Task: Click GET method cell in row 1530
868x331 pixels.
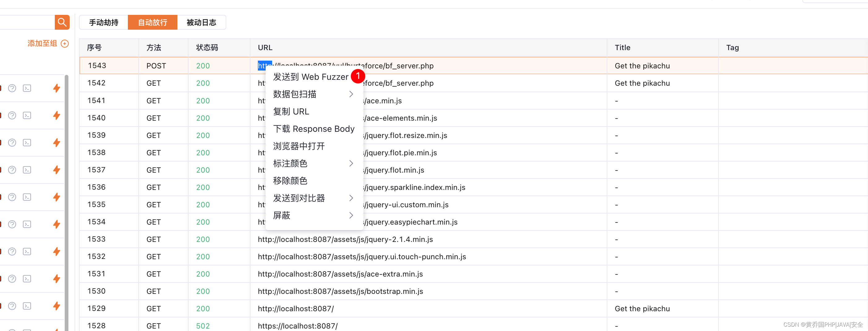Action: [154, 291]
